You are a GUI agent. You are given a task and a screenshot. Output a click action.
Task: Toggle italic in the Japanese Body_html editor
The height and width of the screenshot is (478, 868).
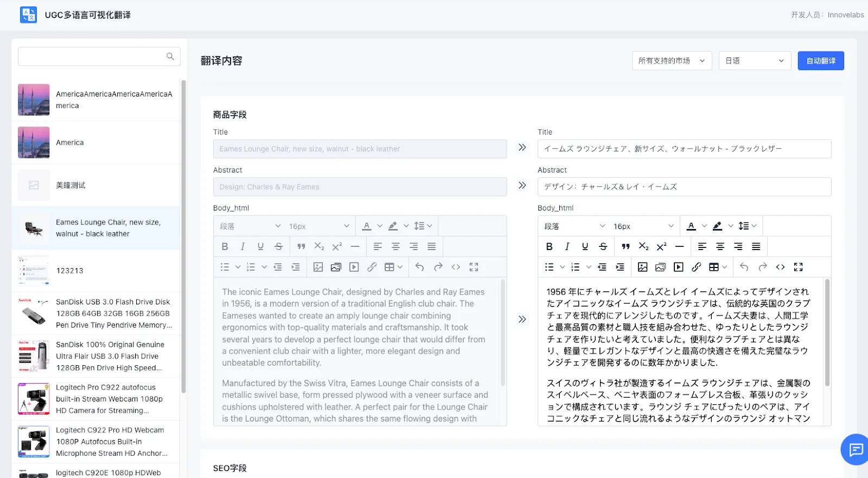pos(567,246)
